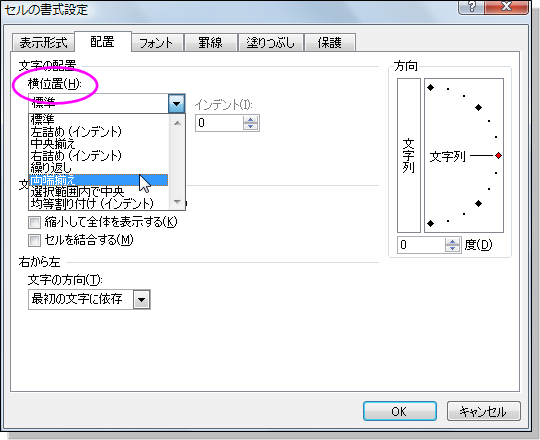540x440 pixels.
Task: Click scroll up arrow in dropdown list
Action: 177,123
